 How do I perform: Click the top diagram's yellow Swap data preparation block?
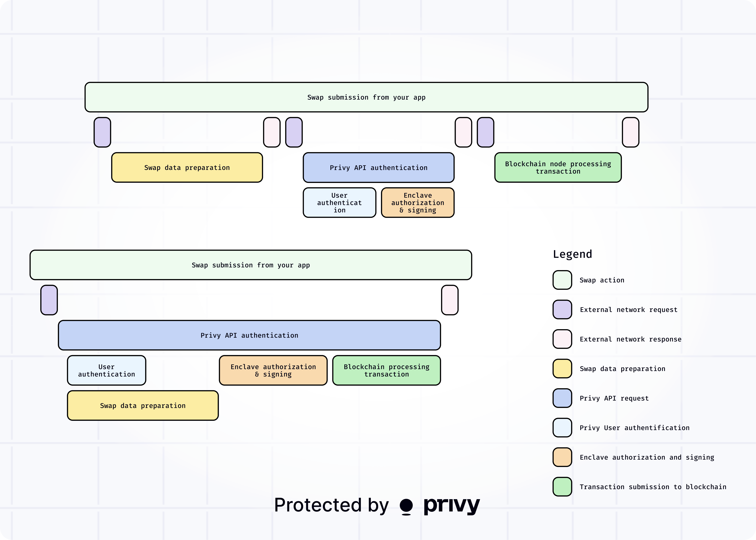(187, 168)
